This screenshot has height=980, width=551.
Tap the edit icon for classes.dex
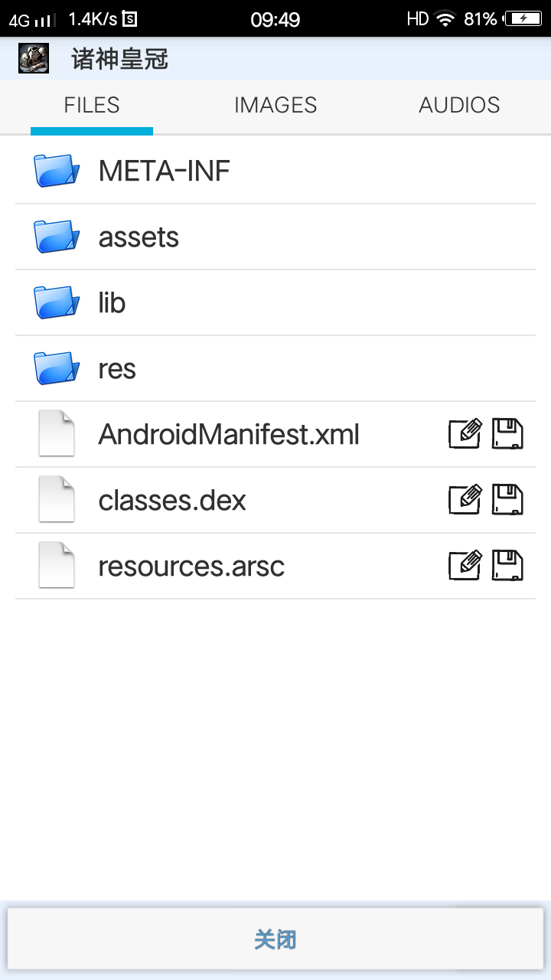tap(465, 500)
